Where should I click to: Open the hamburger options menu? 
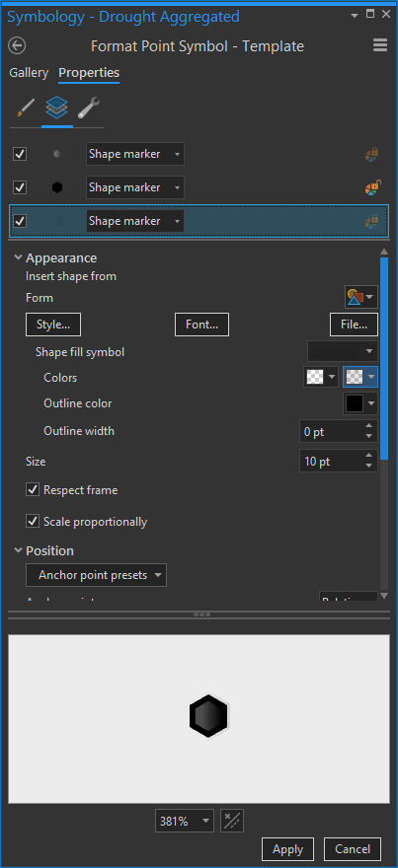coord(380,45)
